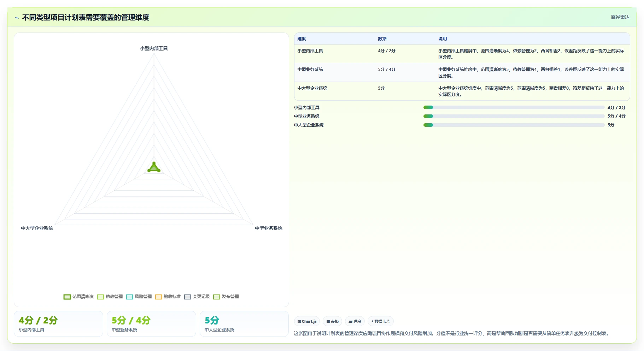
Task: Toggle 范围清晰度 legend item
Action: coord(79,297)
